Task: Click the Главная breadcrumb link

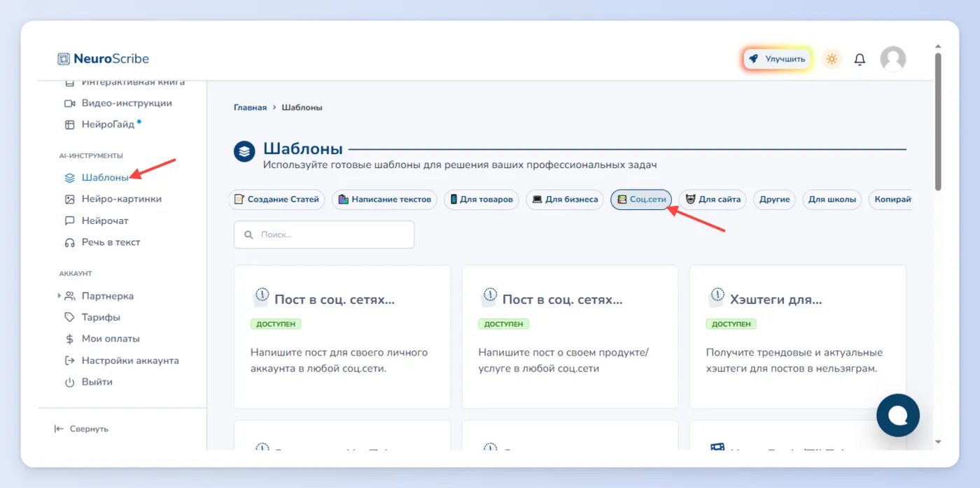Action: tap(250, 108)
